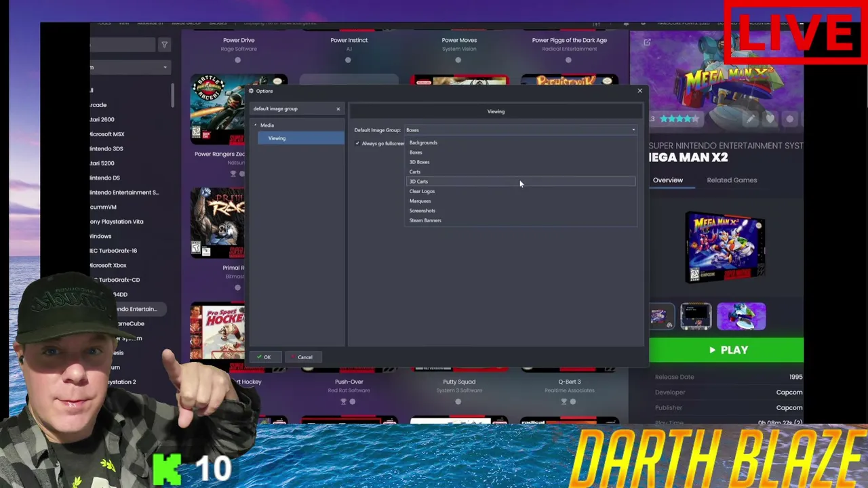The width and height of the screenshot is (868, 488).
Task: Select the Carts option
Action: click(x=415, y=172)
